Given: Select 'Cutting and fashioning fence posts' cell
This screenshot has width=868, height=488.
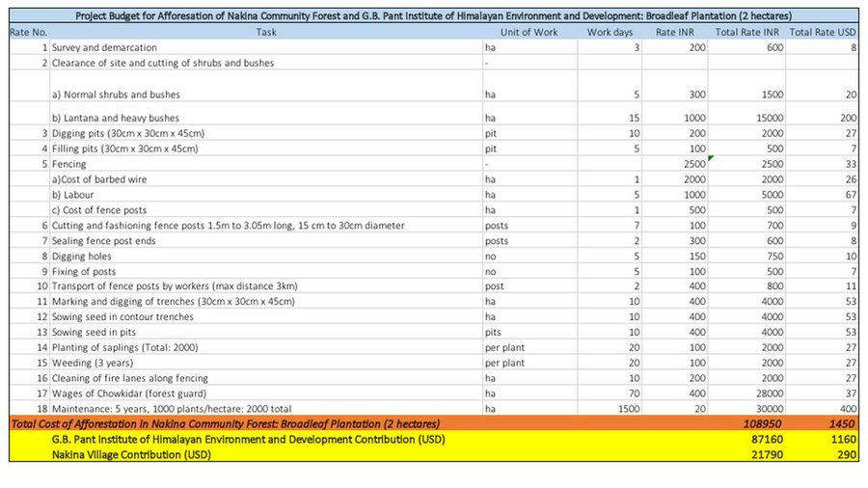Looking at the screenshot, I should click(266, 226).
